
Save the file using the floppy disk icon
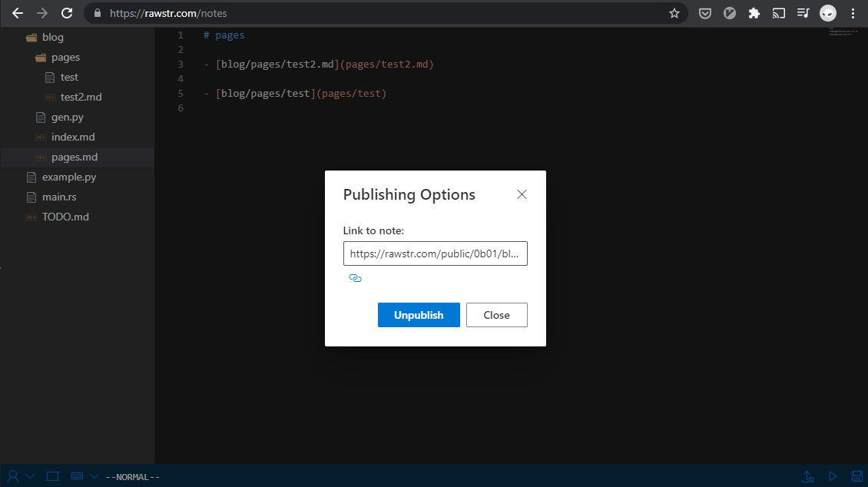tap(856, 475)
